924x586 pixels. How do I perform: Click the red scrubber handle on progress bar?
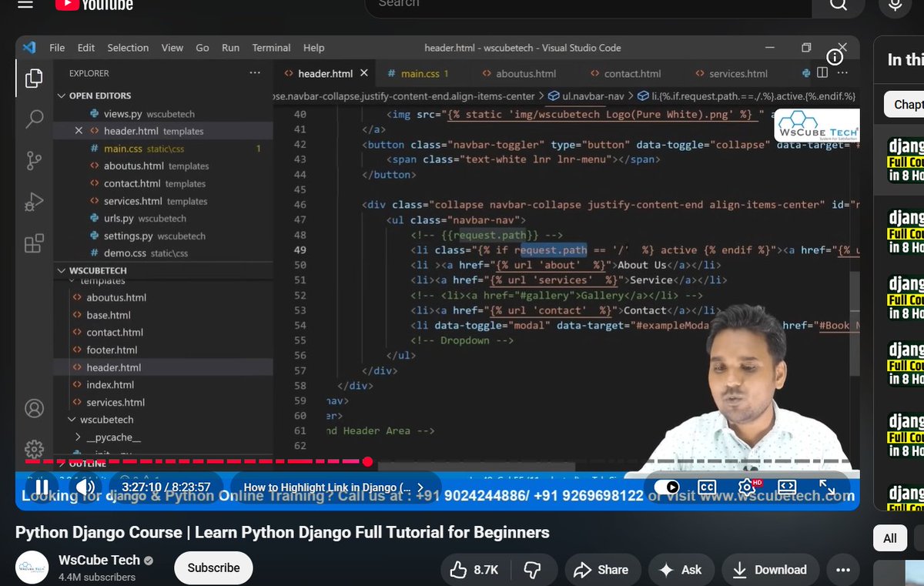point(367,462)
